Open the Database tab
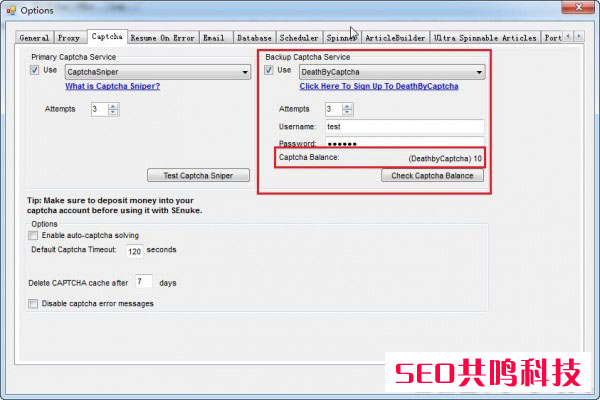This screenshot has width=600, height=400. click(x=254, y=38)
